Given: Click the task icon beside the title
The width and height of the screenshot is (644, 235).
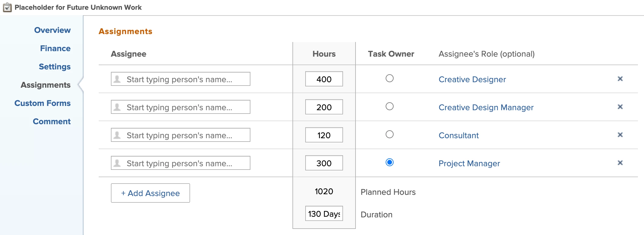Looking at the screenshot, I should [x=7, y=7].
